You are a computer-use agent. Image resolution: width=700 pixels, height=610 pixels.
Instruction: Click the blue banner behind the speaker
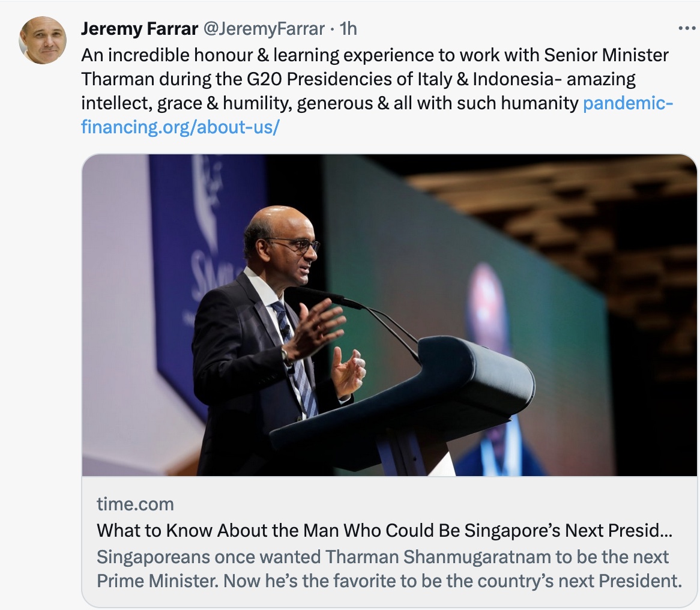point(198,240)
